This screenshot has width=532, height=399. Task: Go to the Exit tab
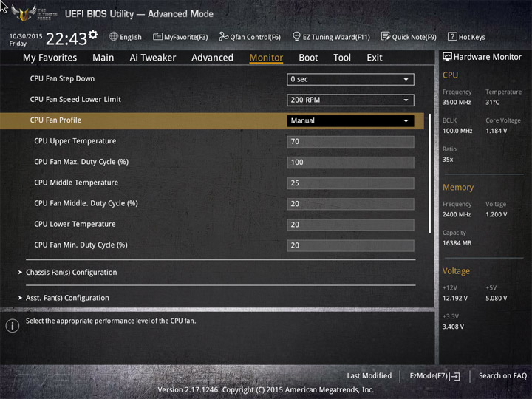375,58
